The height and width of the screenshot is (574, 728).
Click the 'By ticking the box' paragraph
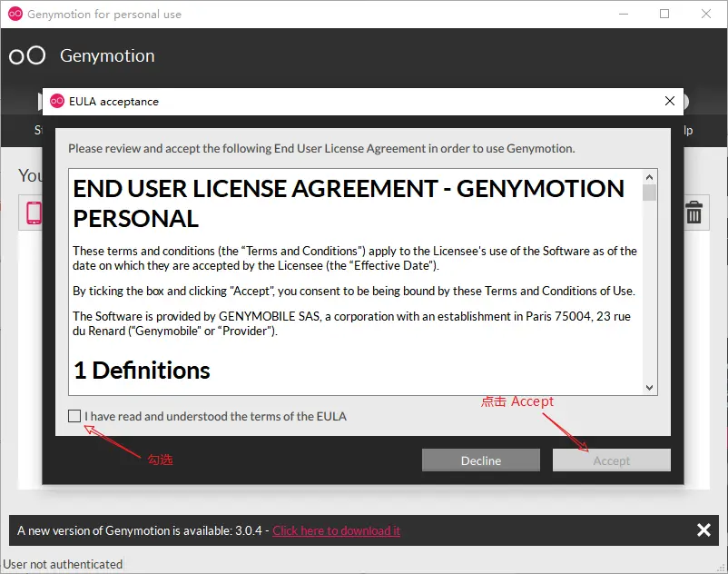[x=354, y=292]
